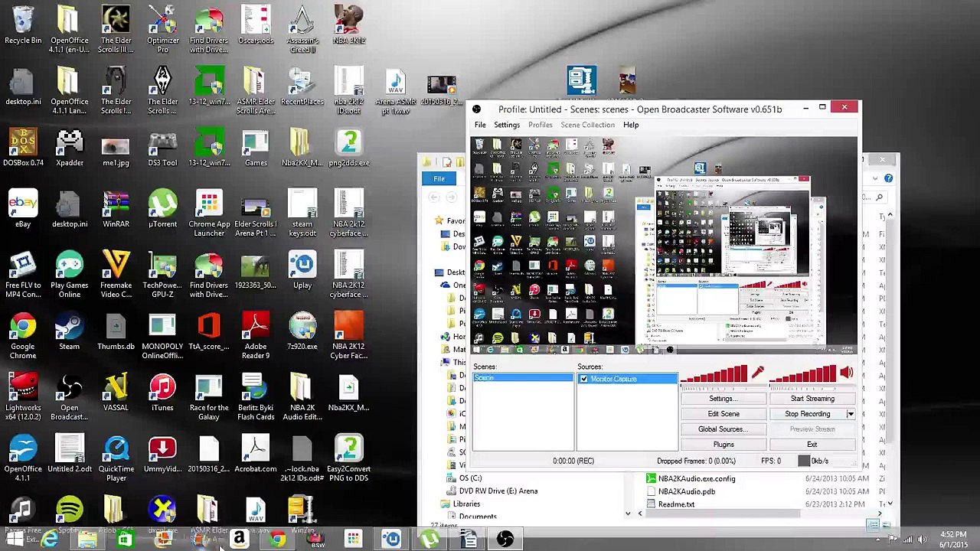
Task: Select the Chrome App Launcher desktop icon
Action: [209, 214]
